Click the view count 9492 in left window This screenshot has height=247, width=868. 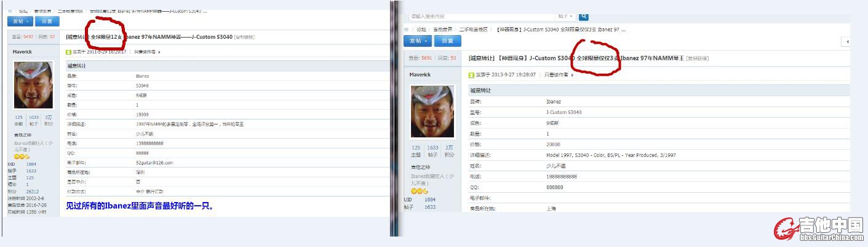point(28,37)
